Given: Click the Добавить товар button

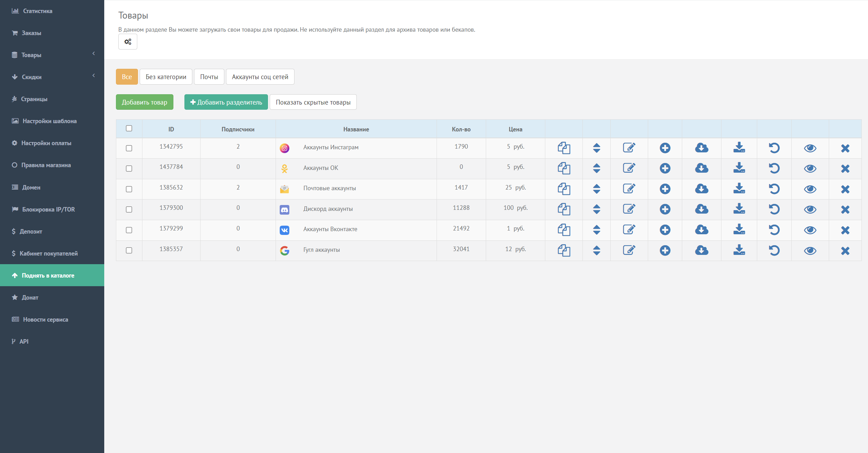Looking at the screenshot, I should [144, 102].
